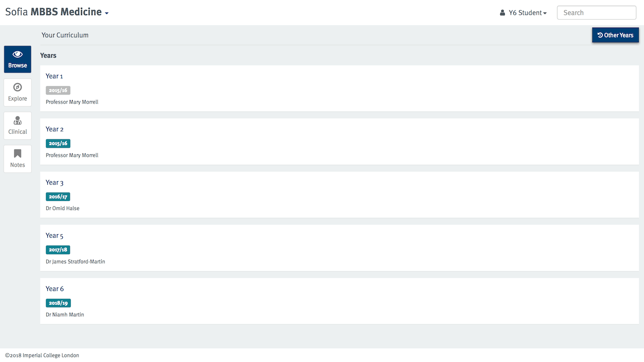Open Year 6 curriculum
The height and width of the screenshot is (362, 644).
coord(340,301)
